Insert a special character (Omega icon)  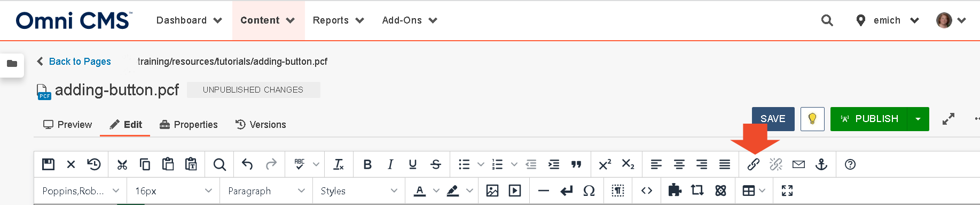pyautogui.click(x=589, y=191)
